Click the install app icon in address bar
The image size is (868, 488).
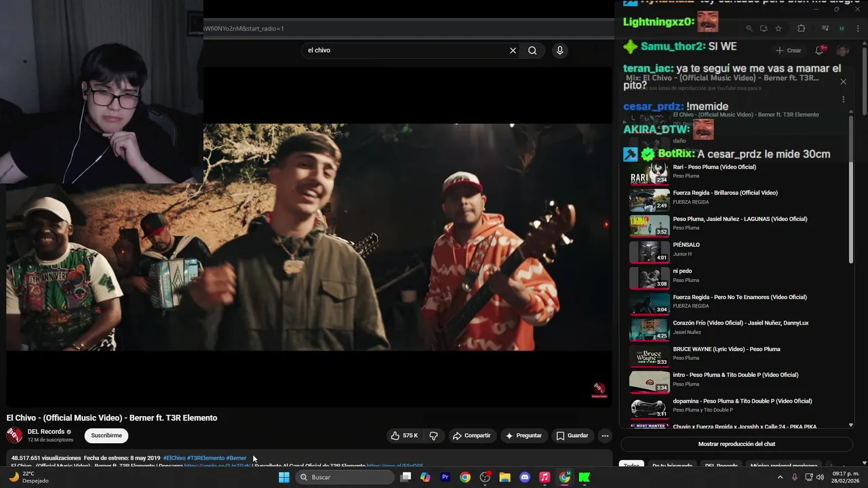point(764,28)
